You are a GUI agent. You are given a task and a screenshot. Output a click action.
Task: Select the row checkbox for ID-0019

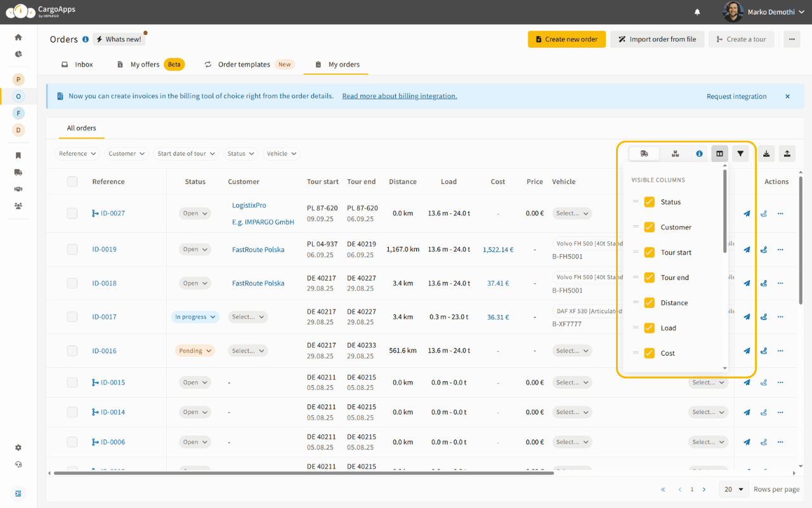[x=72, y=250]
